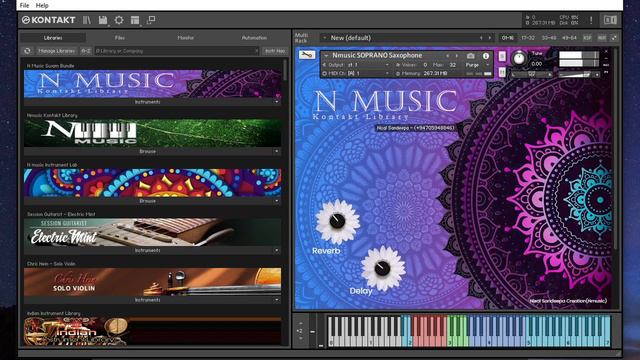Click the Reverb daisy knob
This screenshot has height=360, width=640.
pyautogui.click(x=338, y=222)
